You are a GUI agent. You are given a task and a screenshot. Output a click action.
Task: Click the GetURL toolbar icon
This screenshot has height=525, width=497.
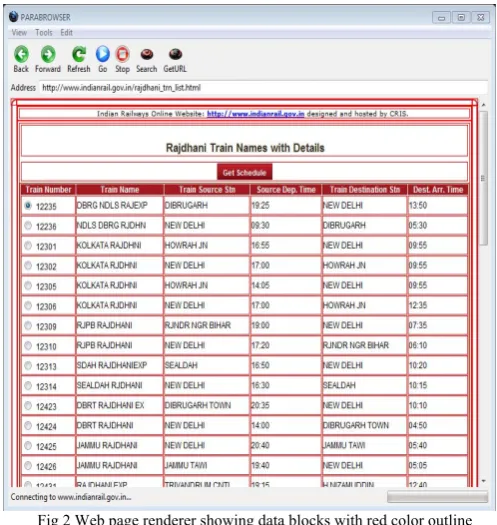coord(175,54)
